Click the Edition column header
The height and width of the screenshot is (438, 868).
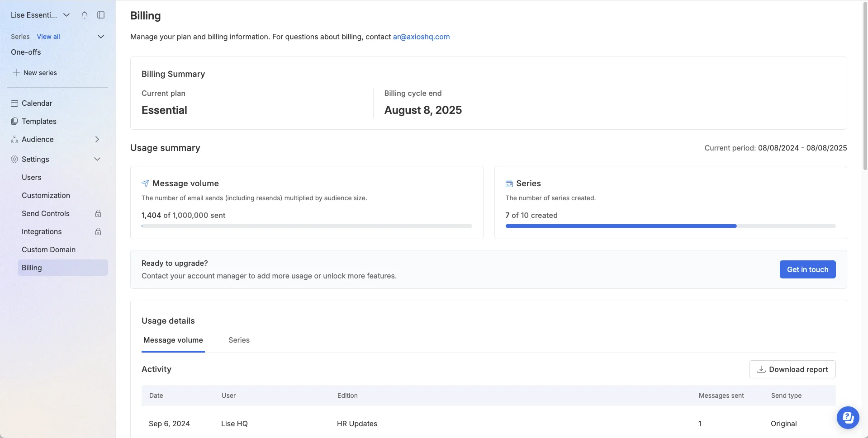[x=347, y=396]
